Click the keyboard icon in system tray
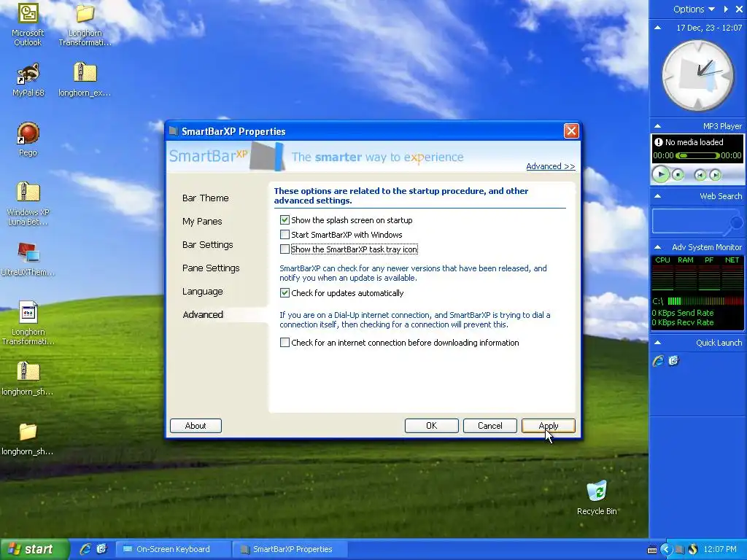The image size is (747, 560). (x=651, y=550)
